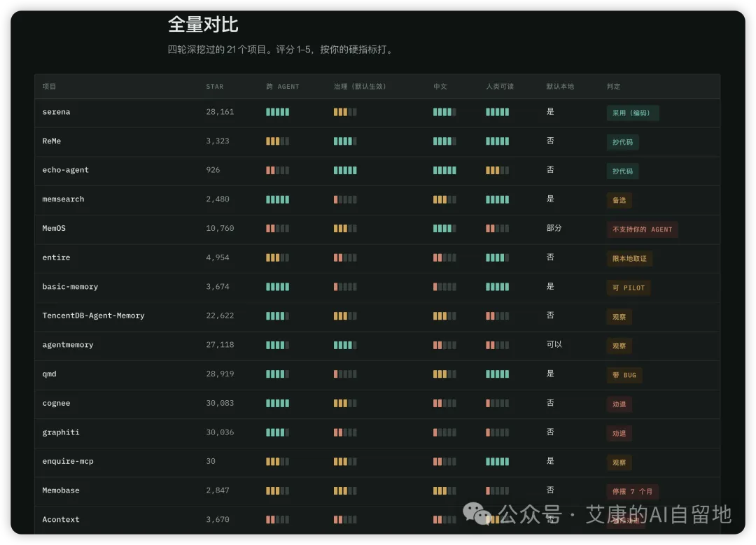Click the agentmemory project name

point(68,345)
